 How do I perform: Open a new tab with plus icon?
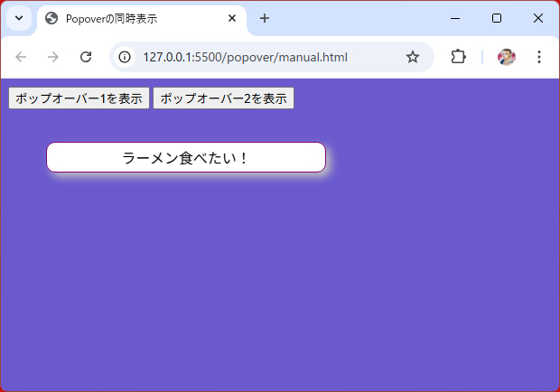[x=265, y=18]
